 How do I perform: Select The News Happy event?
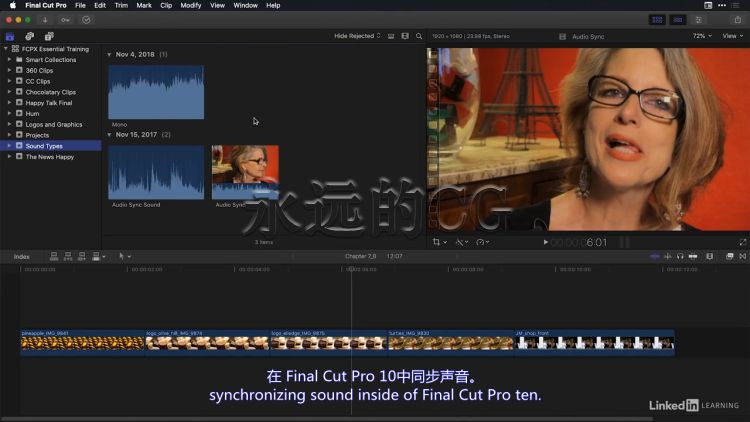pos(49,157)
